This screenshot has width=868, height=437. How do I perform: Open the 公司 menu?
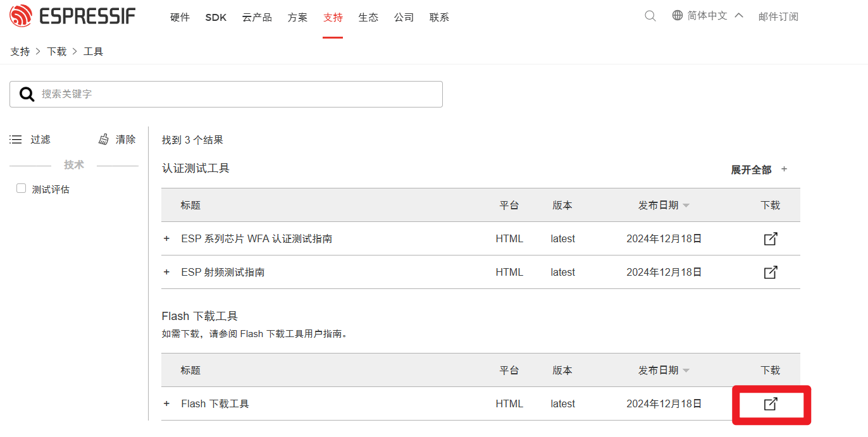[404, 18]
